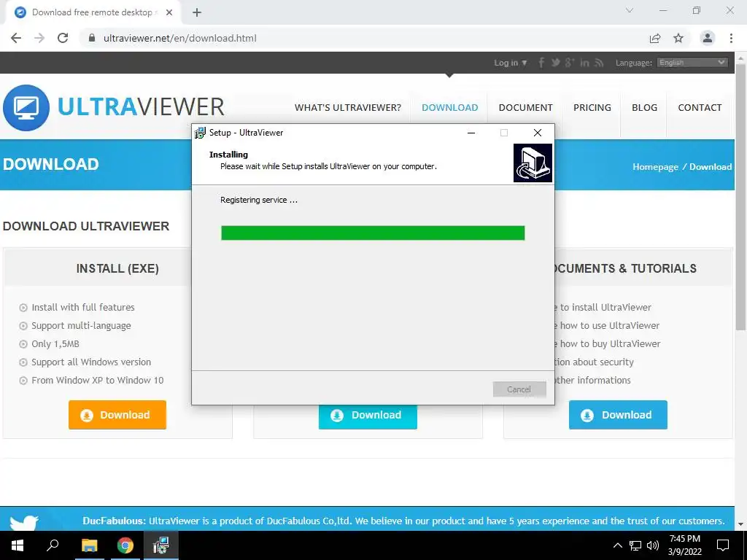The width and height of the screenshot is (747, 560).
Task: Click the padlock site info icon
Action: tap(92, 38)
